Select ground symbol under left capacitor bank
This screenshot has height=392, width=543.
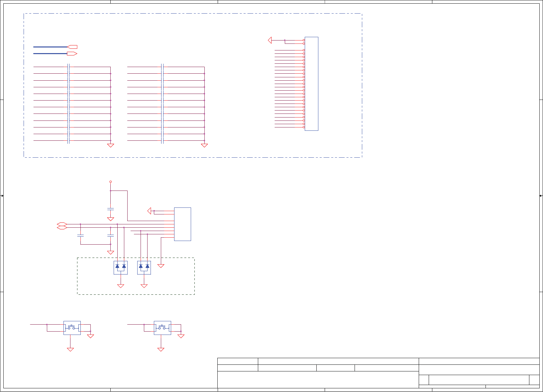111,145
